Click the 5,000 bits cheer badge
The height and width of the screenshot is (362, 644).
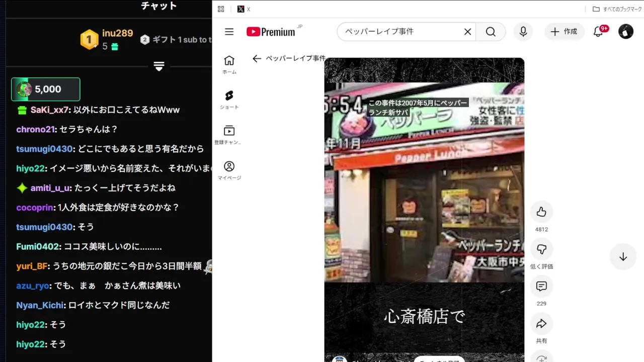[x=46, y=89]
